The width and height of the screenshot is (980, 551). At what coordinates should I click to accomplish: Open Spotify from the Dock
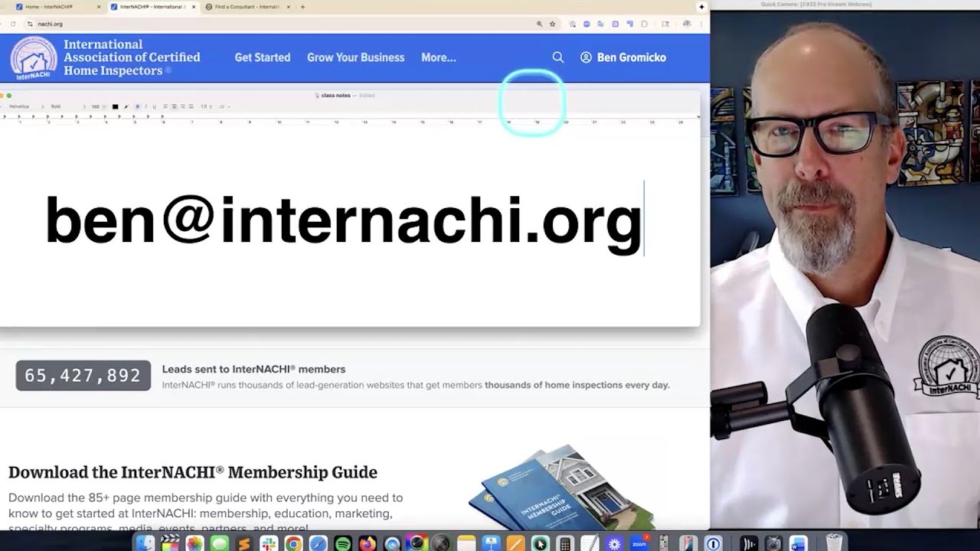click(x=343, y=543)
